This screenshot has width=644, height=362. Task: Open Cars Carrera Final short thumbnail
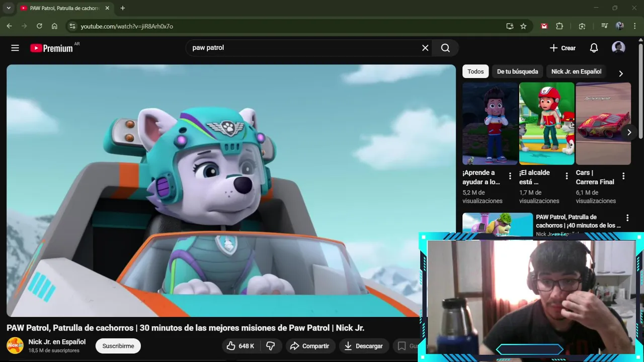(x=603, y=124)
